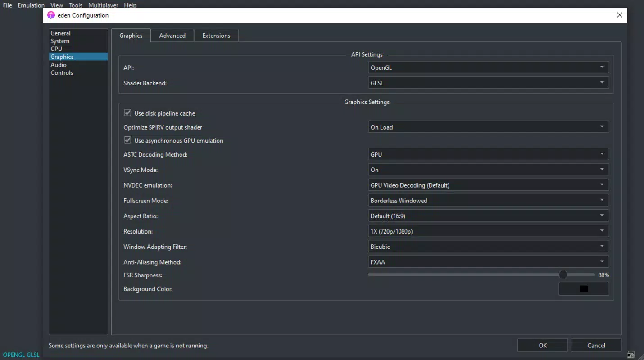Viewport: 644px width, 360px height.
Task: Open Controls settings in the sidebar
Action: tap(78, 72)
